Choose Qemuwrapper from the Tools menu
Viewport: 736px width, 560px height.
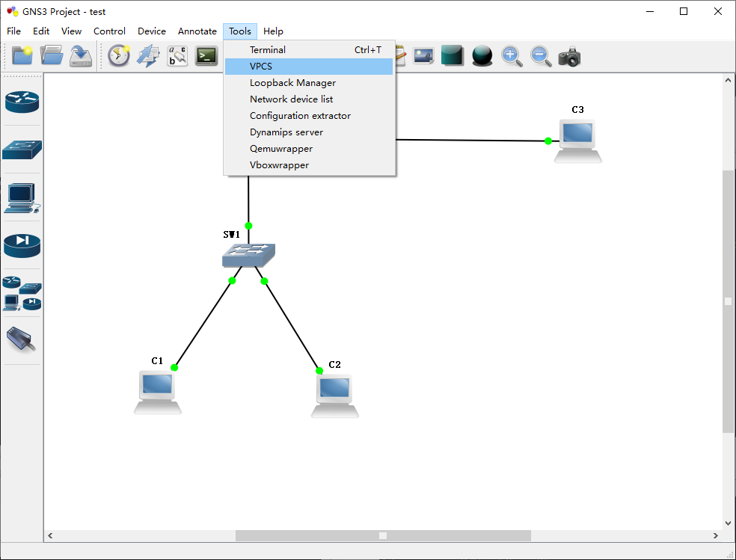pyautogui.click(x=309, y=148)
